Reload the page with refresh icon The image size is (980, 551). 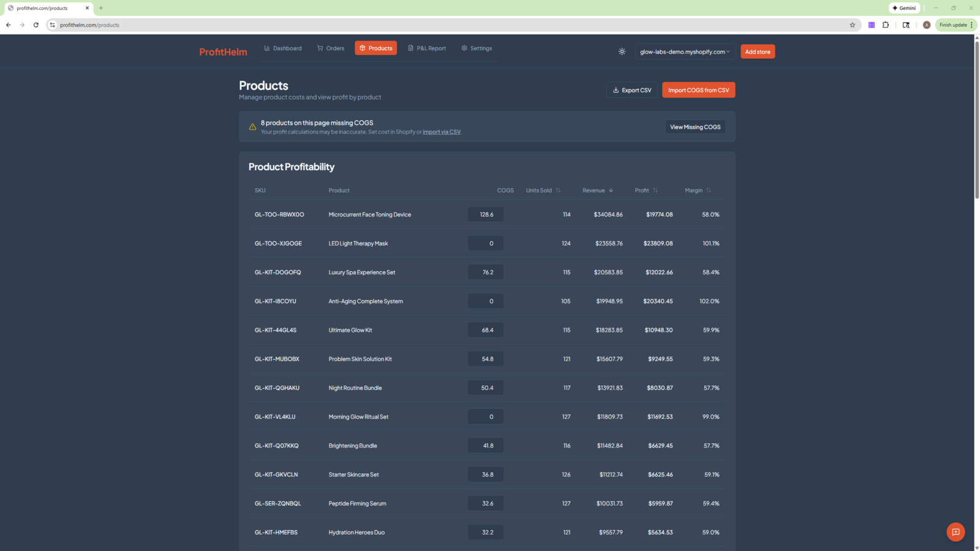pos(36,25)
